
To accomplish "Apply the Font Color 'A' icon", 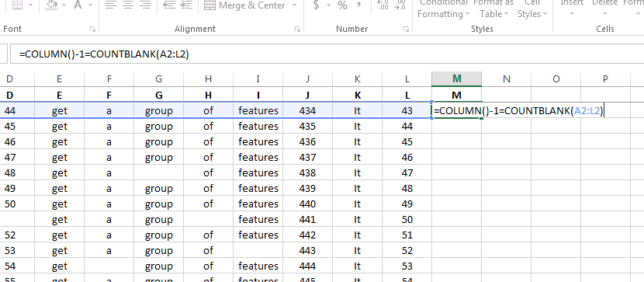I will coord(78,5).
